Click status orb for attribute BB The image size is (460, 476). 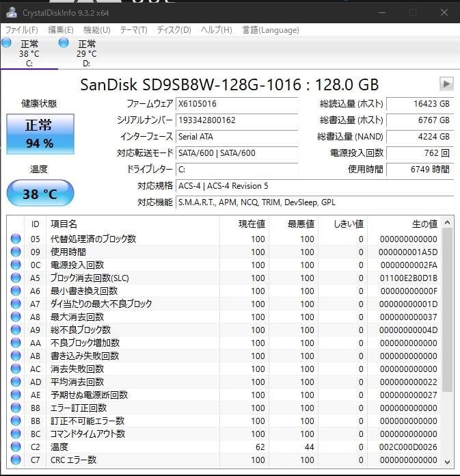(x=16, y=421)
